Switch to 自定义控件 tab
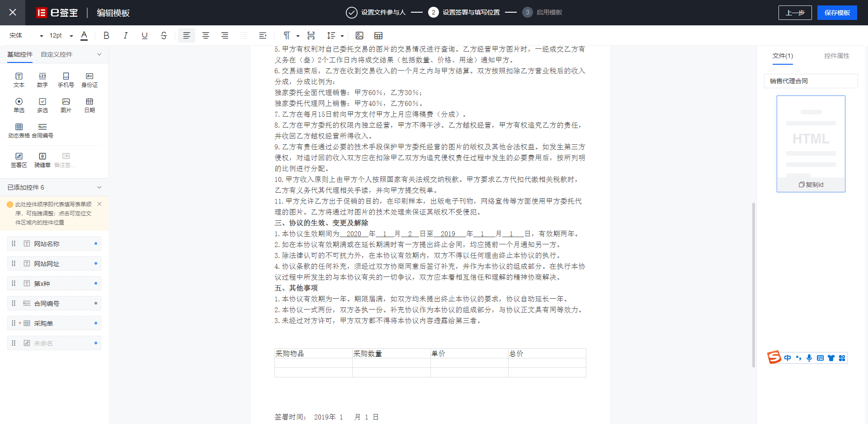 click(57, 54)
